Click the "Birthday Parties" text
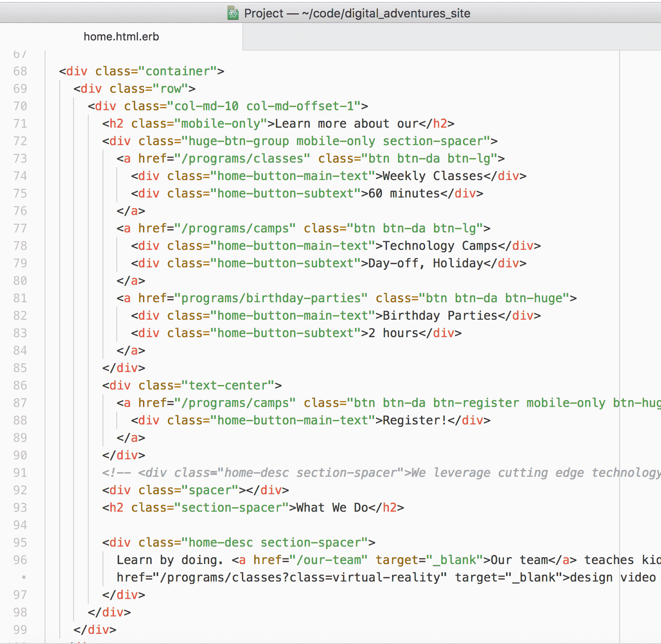 pyautogui.click(x=440, y=316)
